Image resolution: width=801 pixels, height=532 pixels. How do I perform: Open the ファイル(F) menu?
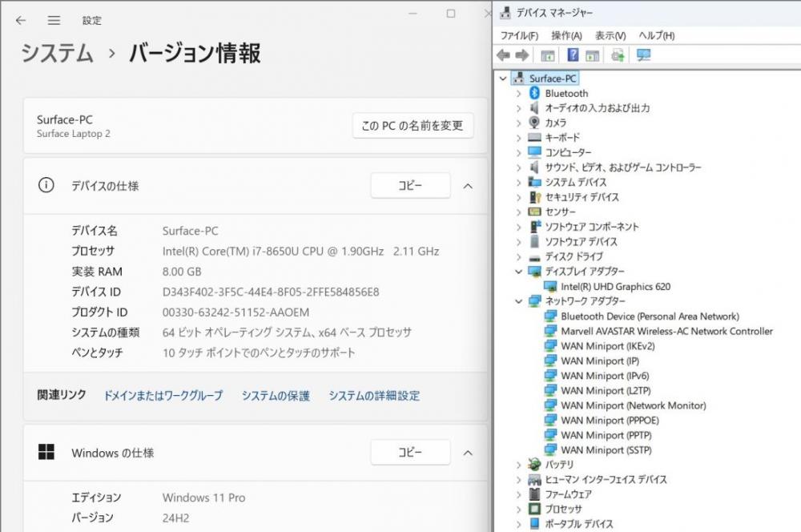coord(519,35)
